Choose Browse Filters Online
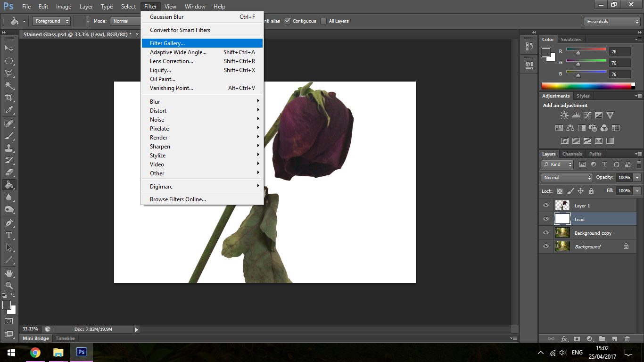 [x=202, y=199]
